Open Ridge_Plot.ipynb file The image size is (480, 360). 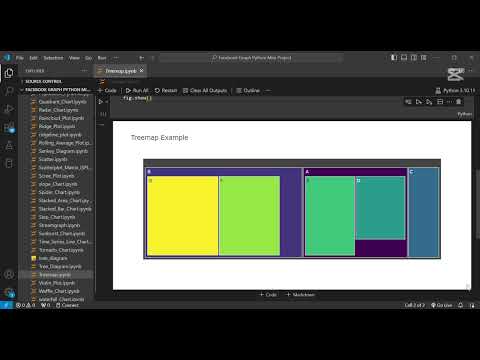coord(57,126)
